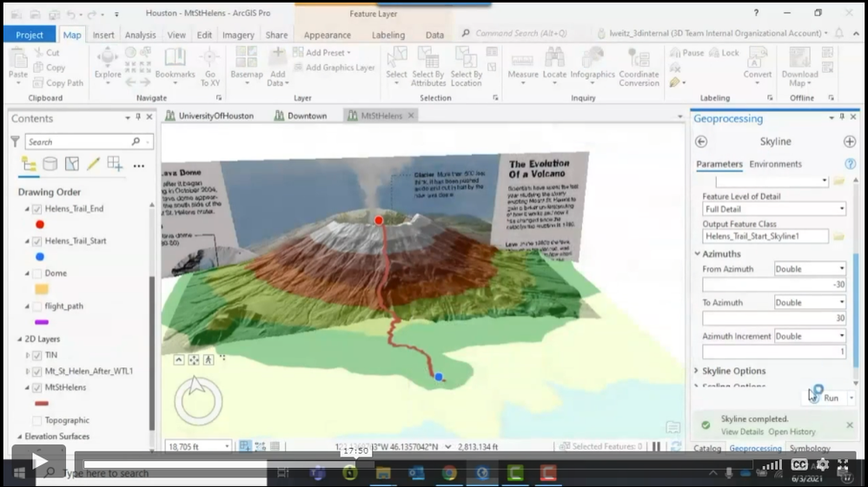
Task: Open the From Azimuth type dropdown
Action: pyautogui.click(x=809, y=269)
